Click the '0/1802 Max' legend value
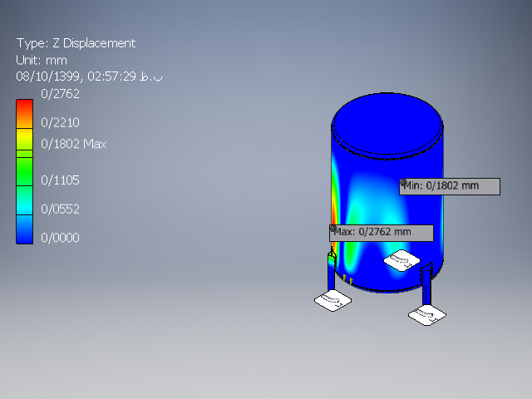 tap(74, 144)
